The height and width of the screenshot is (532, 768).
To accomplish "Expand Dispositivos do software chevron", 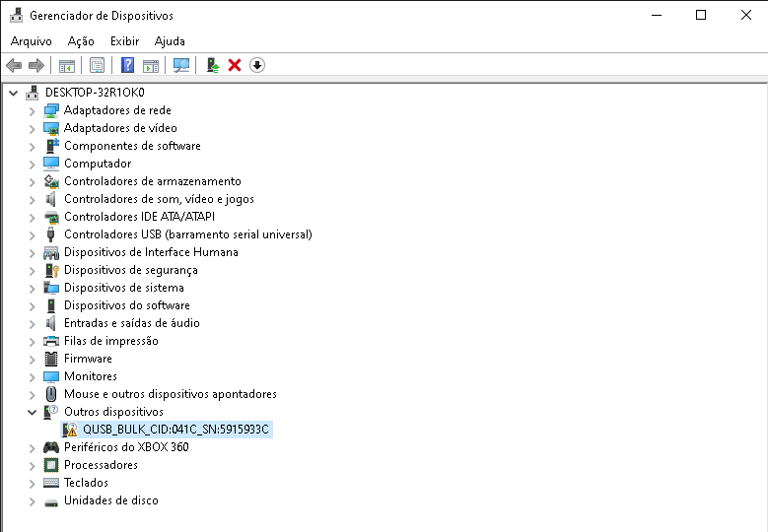I will tap(33, 306).
